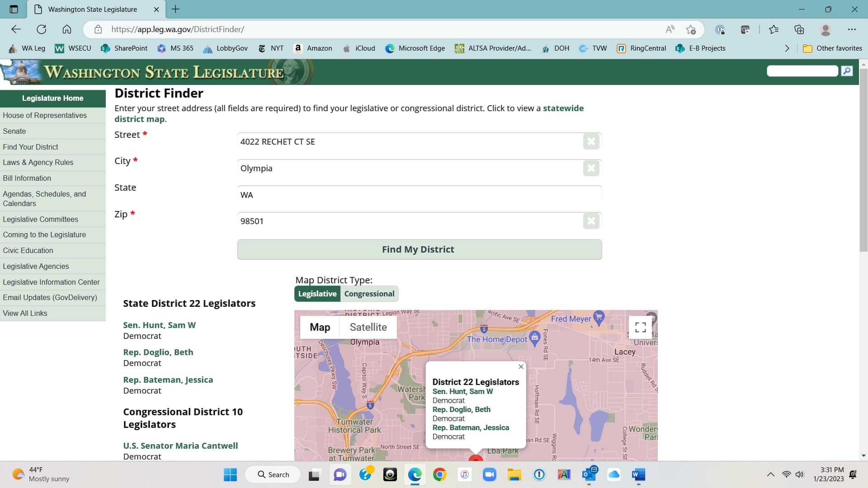The height and width of the screenshot is (488, 868).
Task: Open Sen. Hunt, Sam W link
Action: (159, 325)
